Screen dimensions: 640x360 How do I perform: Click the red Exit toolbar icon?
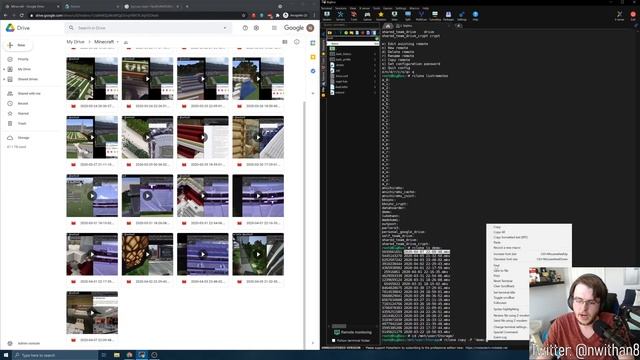pos(633,15)
